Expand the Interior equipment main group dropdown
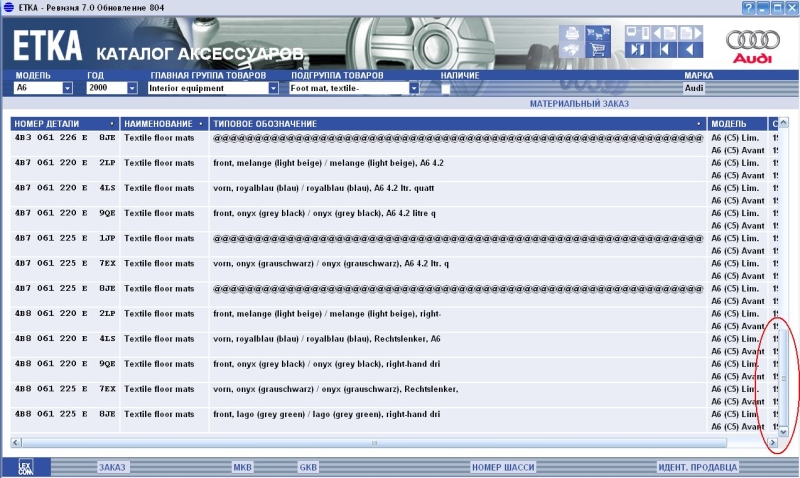Image resolution: width=800 pixels, height=478 pixels. (x=273, y=88)
